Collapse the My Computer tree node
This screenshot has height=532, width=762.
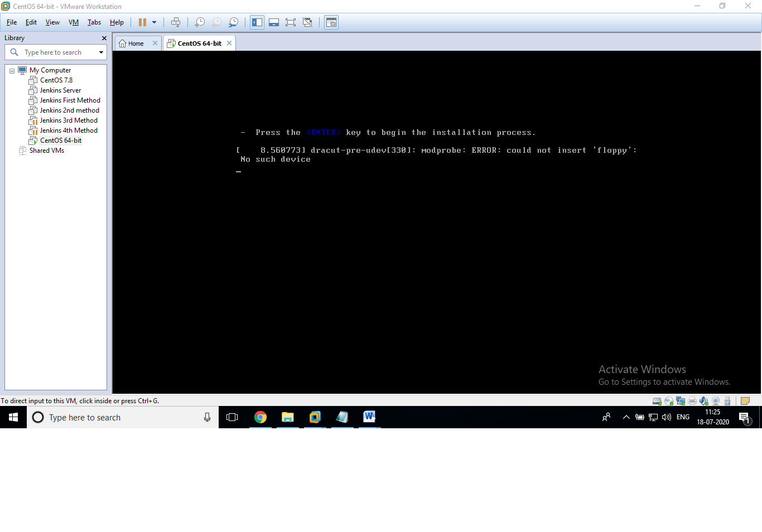12,70
